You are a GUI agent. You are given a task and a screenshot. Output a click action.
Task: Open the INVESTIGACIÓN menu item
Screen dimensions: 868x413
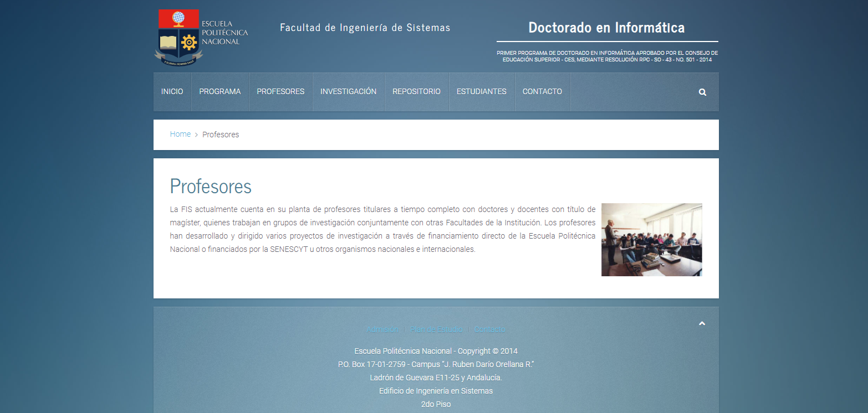click(x=348, y=92)
